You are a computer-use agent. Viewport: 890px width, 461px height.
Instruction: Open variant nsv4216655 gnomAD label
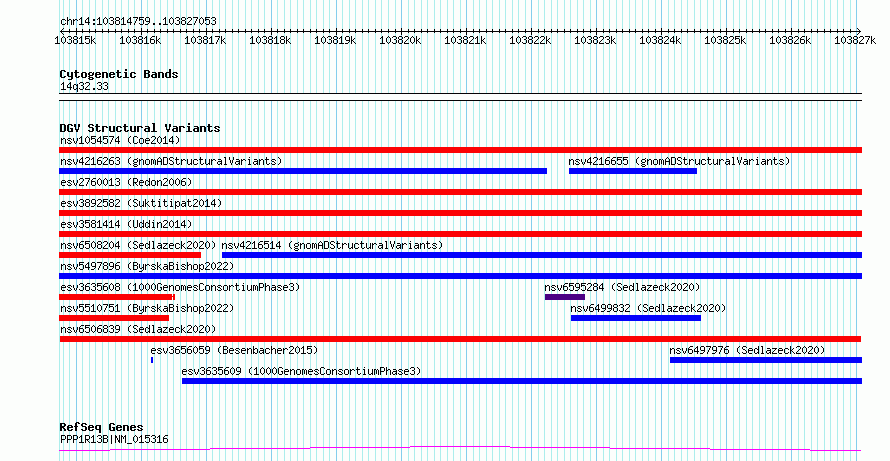[679, 161]
